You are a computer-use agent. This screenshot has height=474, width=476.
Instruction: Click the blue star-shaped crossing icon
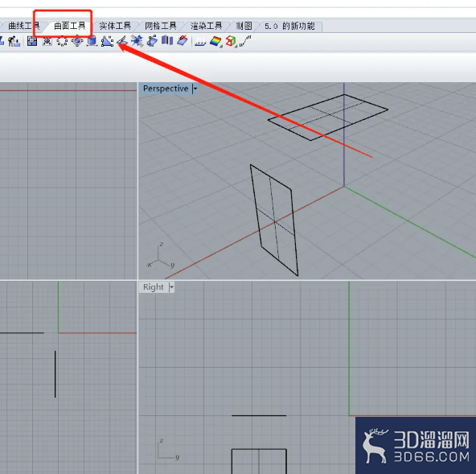click(x=137, y=41)
